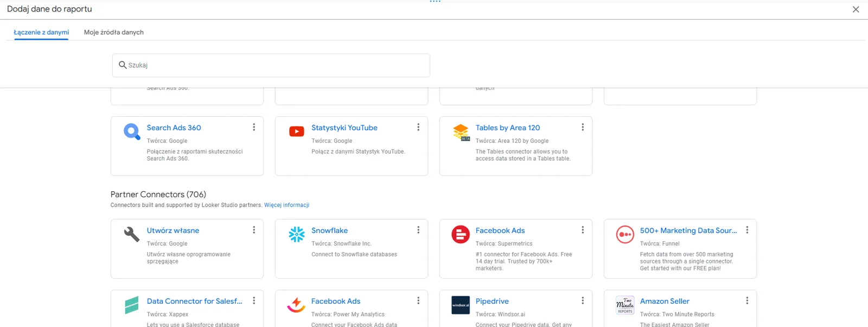Open more options for Supermetrics Facebook Ads

pos(583,230)
